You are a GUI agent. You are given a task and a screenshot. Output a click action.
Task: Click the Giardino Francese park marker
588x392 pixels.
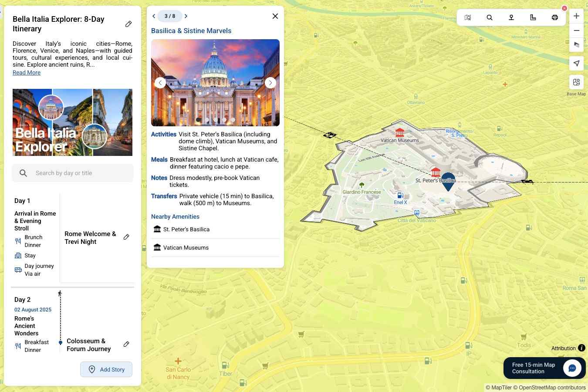(x=362, y=185)
